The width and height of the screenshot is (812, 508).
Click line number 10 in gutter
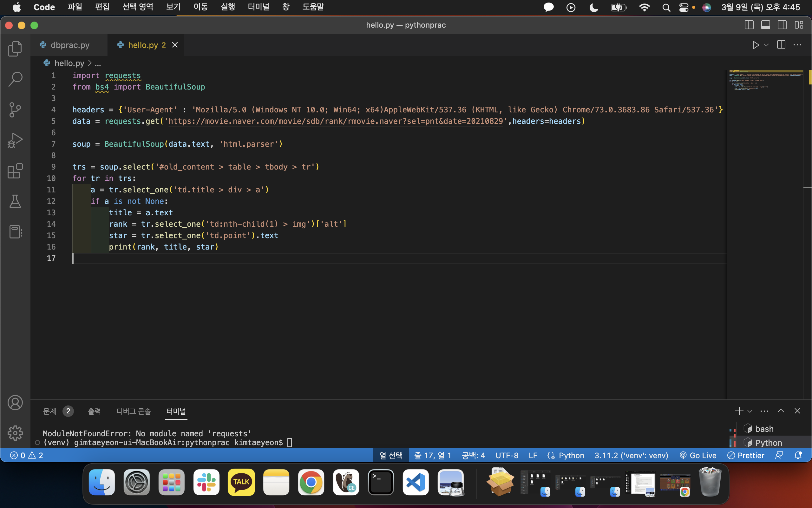tap(51, 178)
